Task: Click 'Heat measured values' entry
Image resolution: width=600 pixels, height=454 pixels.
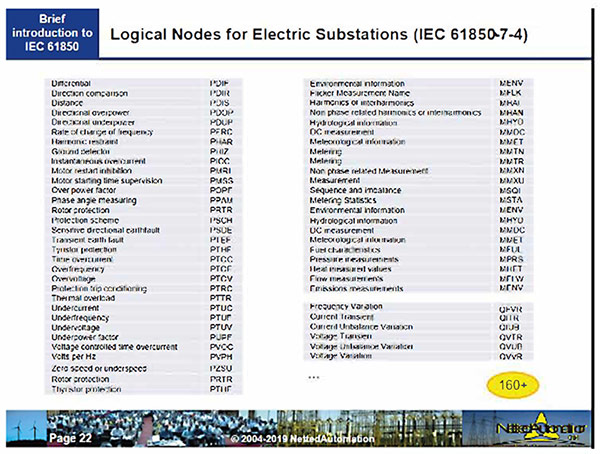Action: [351, 269]
